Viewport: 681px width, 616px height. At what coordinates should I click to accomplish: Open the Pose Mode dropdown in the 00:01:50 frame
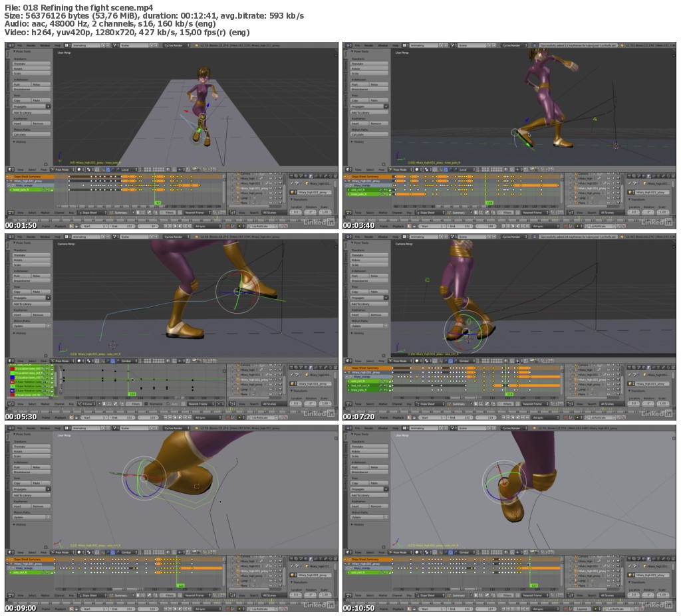63,169
